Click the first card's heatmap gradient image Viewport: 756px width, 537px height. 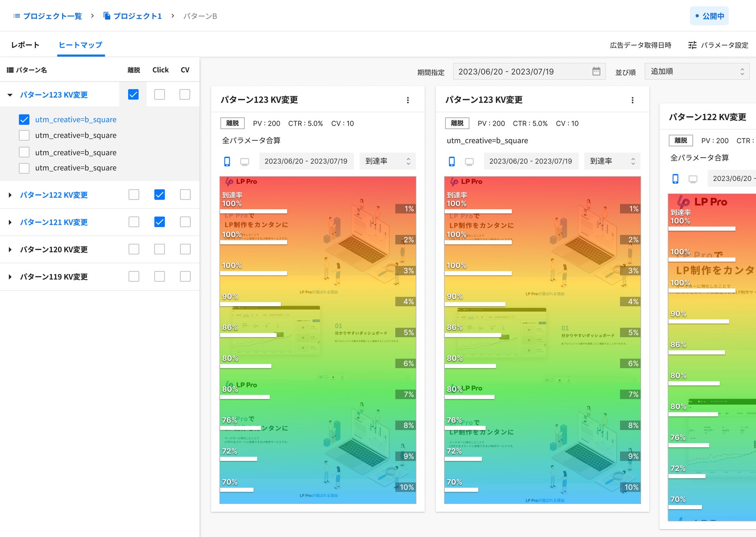click(318, 340)
